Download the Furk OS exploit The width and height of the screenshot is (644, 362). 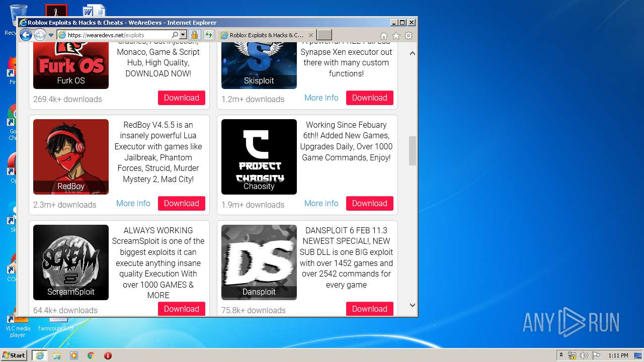pos(182,98)
